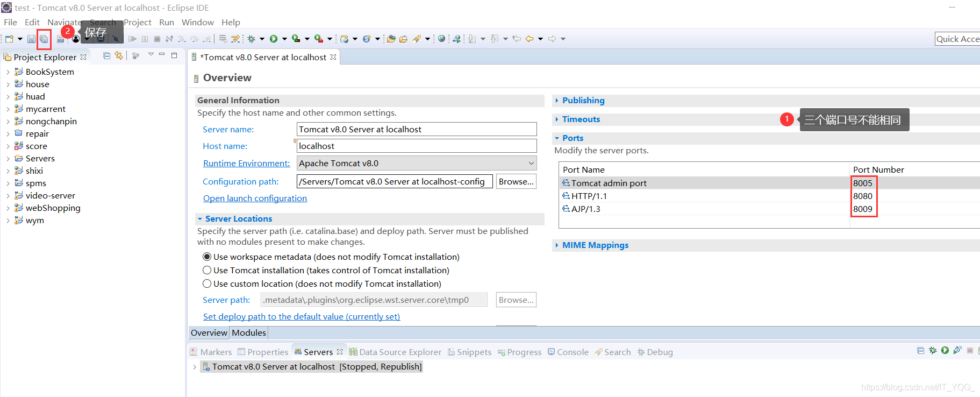Click into the Host name field
This screenshot has height=397, width=980.
click(417, 146)
